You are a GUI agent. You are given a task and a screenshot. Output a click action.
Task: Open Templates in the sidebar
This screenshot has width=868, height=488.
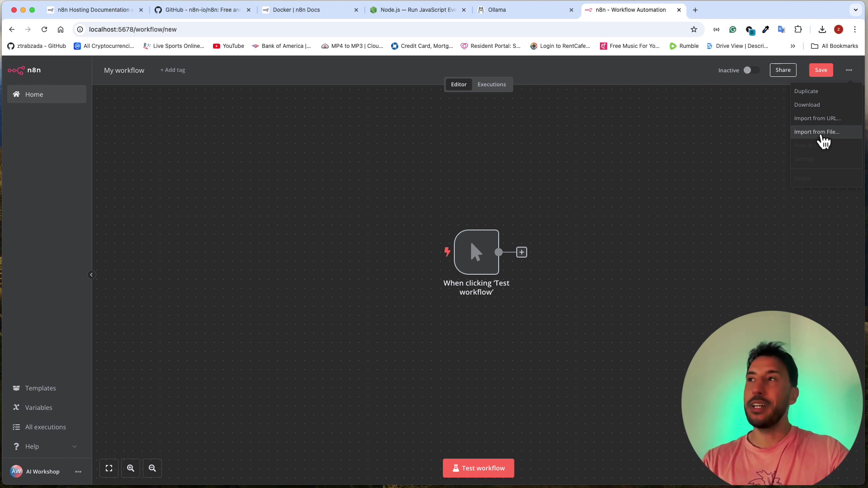point(41,388)
